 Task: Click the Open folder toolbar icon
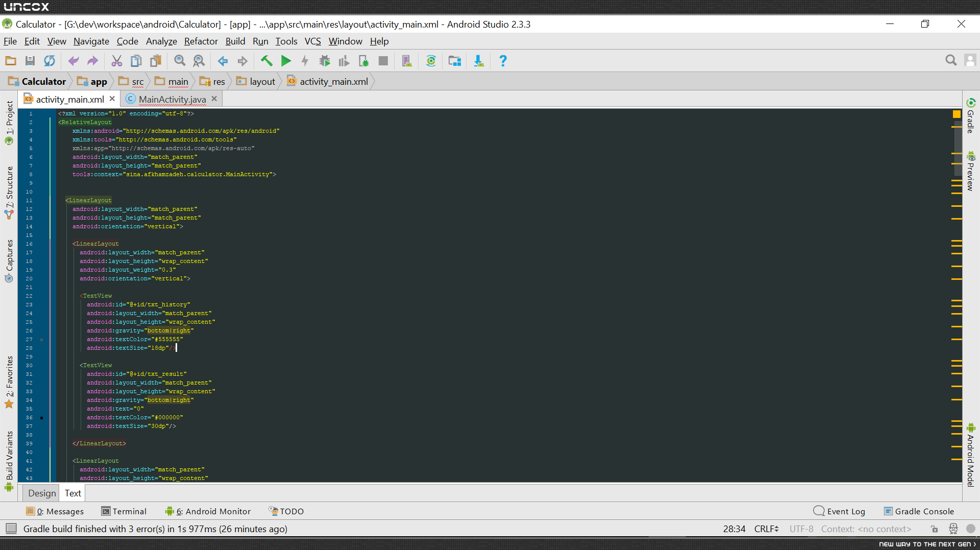point(11,61)
